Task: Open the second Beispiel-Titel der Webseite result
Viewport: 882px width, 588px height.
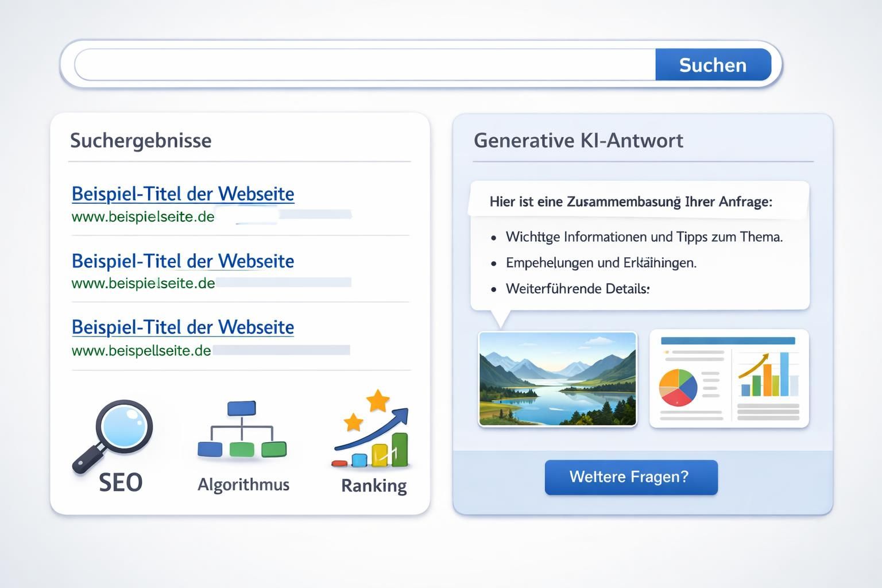Action: 183,261
